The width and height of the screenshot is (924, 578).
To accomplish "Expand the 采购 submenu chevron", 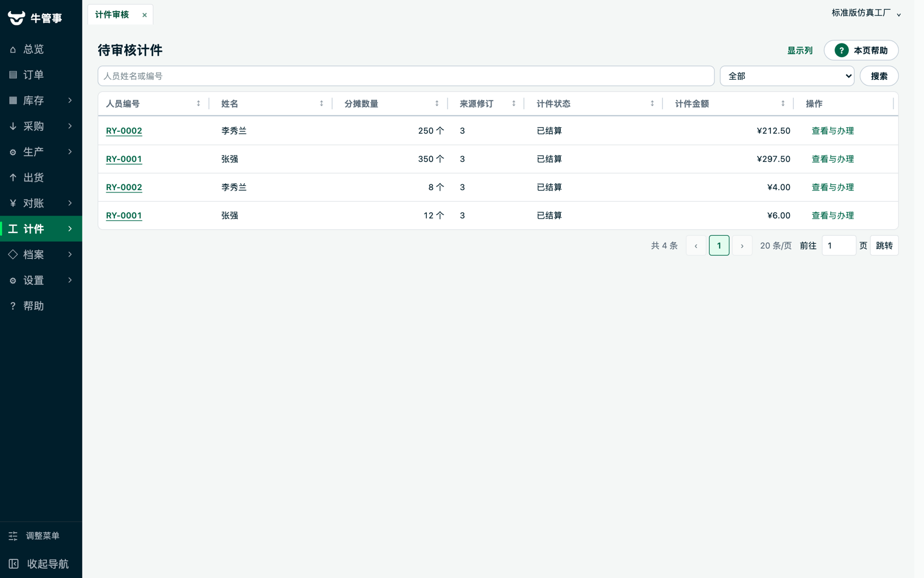I will [70, 126].
